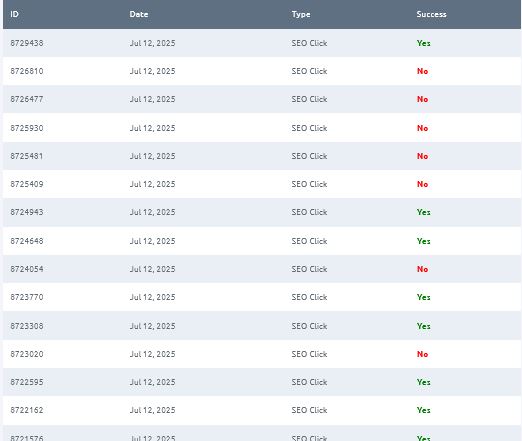Click the date of row 8723020

pyautogui.click(x=152, y=354)
